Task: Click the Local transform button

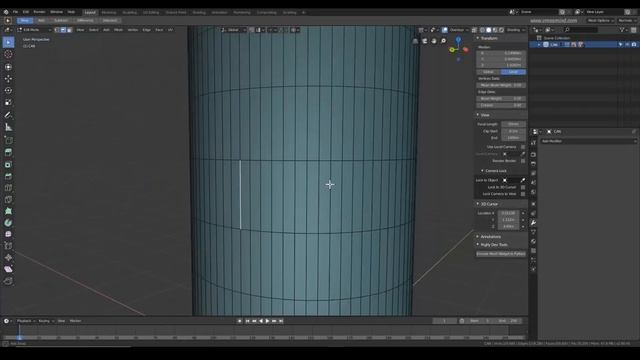Action: tap(513, 72)
